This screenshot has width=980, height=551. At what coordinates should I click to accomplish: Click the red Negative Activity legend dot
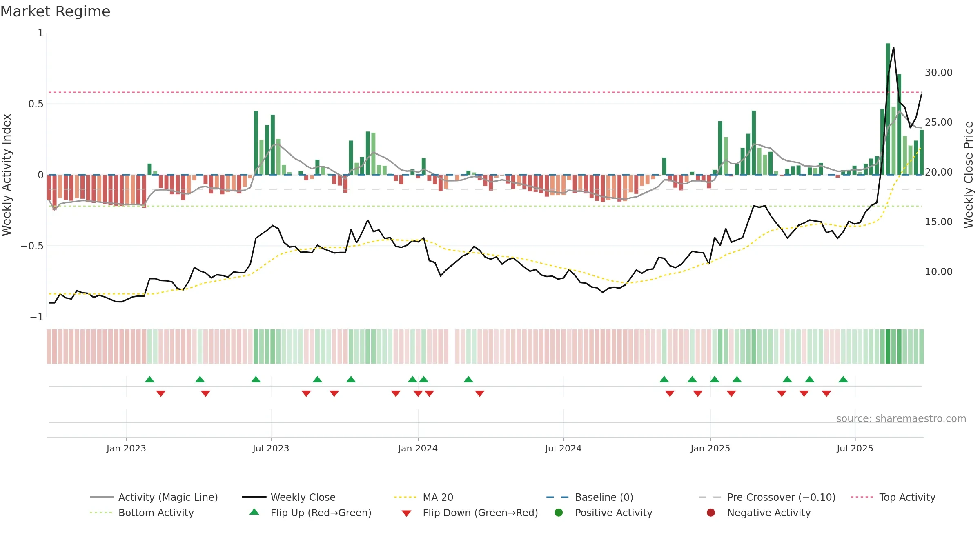click(711, 513)
